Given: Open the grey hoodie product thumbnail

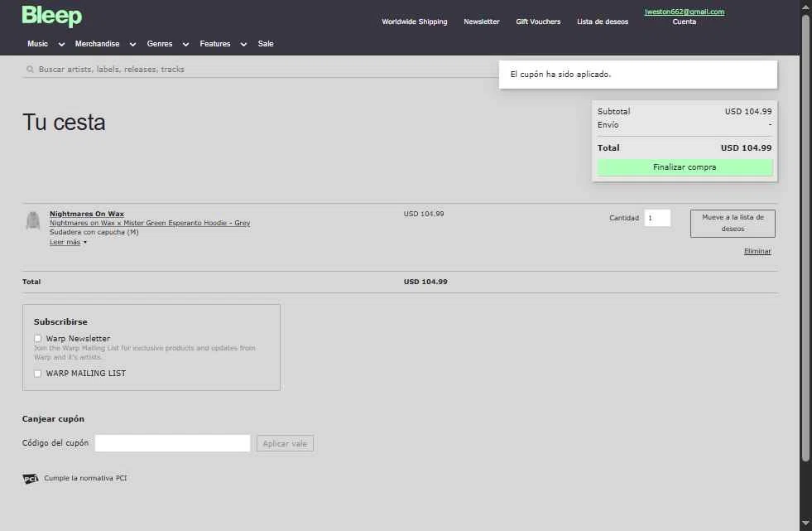Looking at the screenshot, I should click(x=33, y=220).
